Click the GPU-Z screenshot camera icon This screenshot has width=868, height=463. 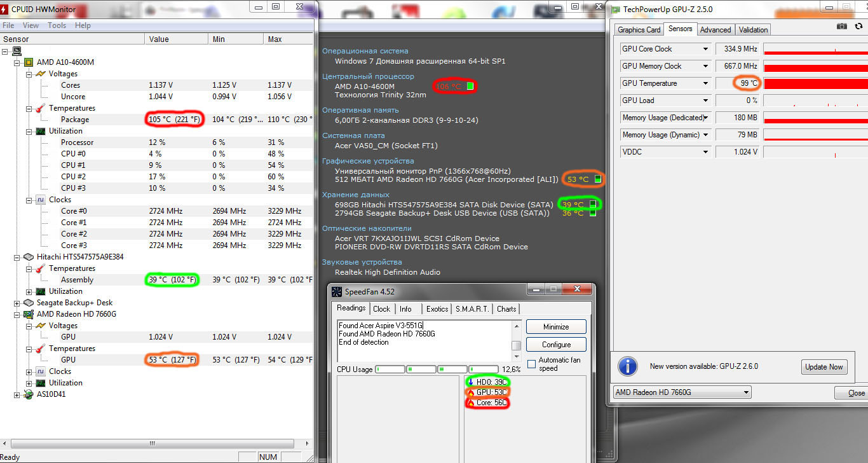click(x=842, y=26)
